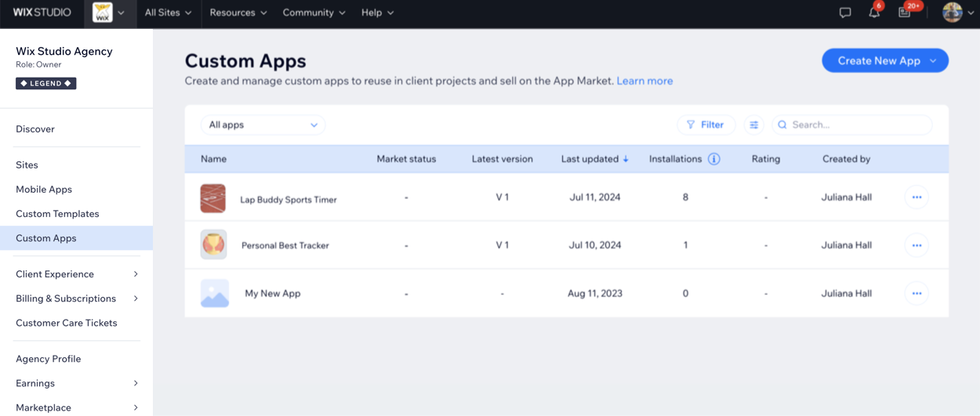Click the Wix Studio logo
This screenshot has width=980, height=416.
tap(42, 13)
